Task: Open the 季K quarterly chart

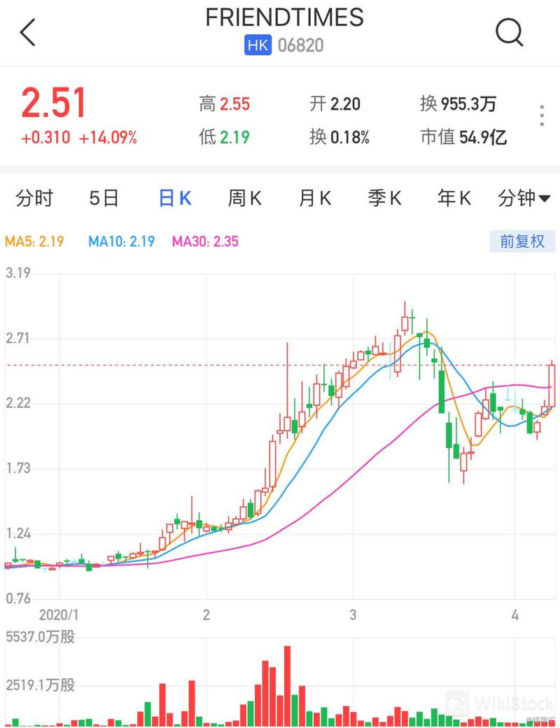Action: [384, 199]
